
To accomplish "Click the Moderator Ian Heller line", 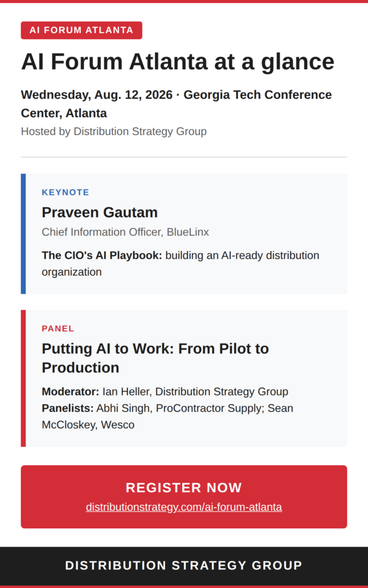I will [165, 392].
